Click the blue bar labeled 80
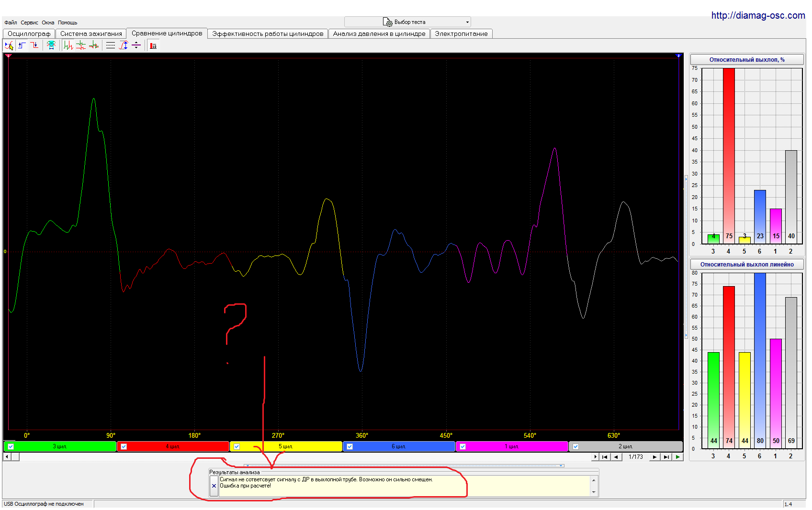The image size is (812, 510). coord(760,361)
